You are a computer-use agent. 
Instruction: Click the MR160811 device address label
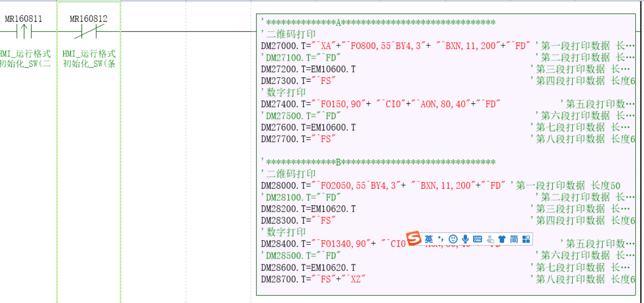point(24,19)
